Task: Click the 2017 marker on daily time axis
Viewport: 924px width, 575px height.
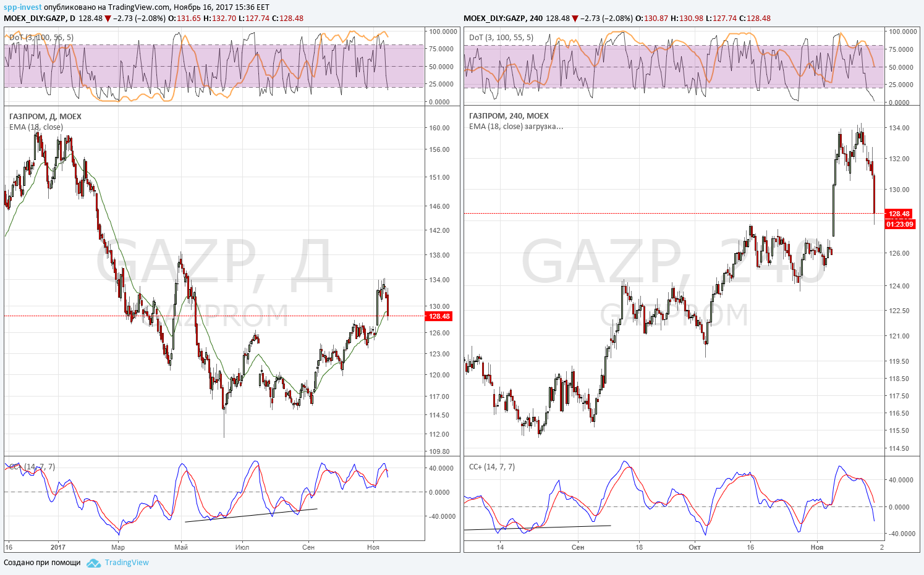Action: 58,547
